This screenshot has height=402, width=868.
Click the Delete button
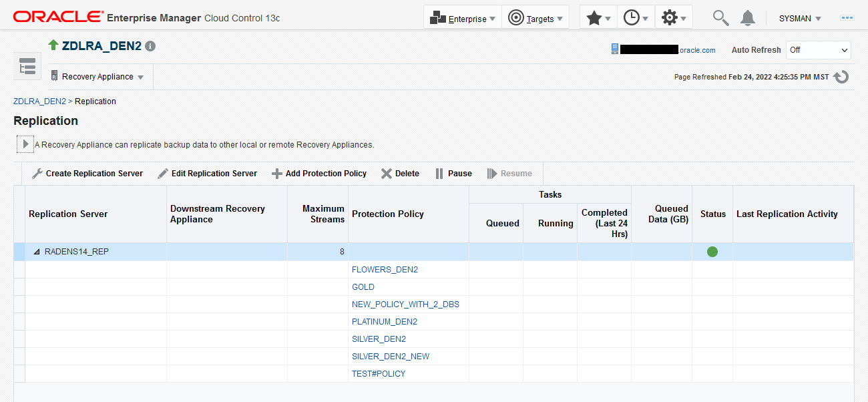tap(400, 174)
